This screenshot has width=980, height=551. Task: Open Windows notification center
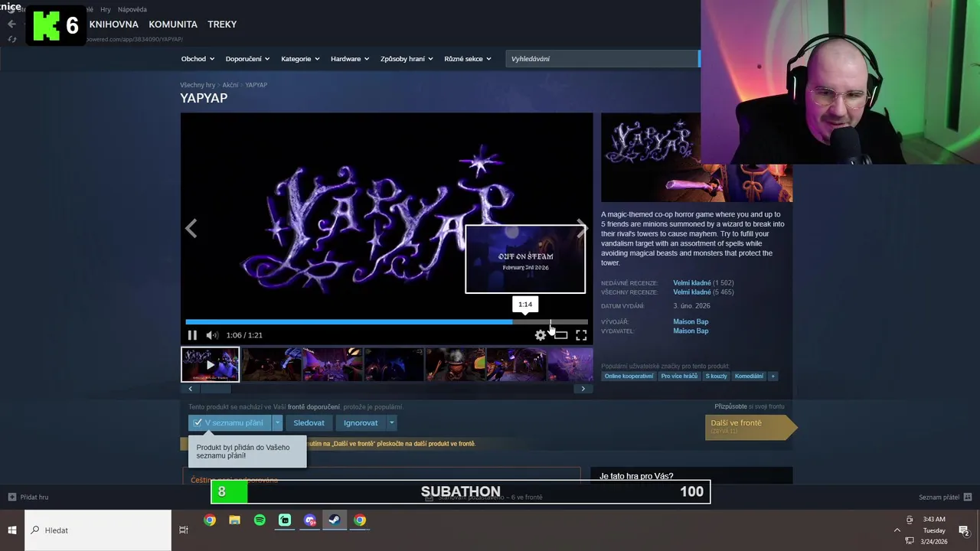[964, 530]
